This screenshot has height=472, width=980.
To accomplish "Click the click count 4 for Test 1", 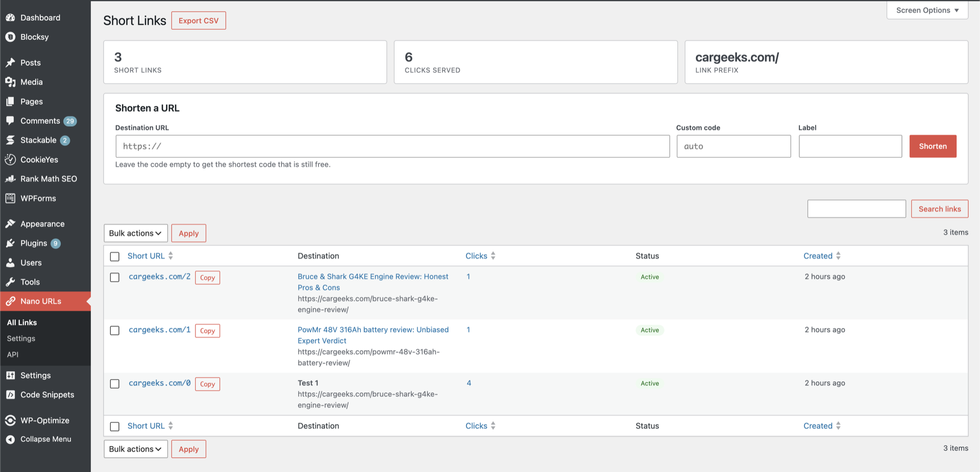I will 469,383.
